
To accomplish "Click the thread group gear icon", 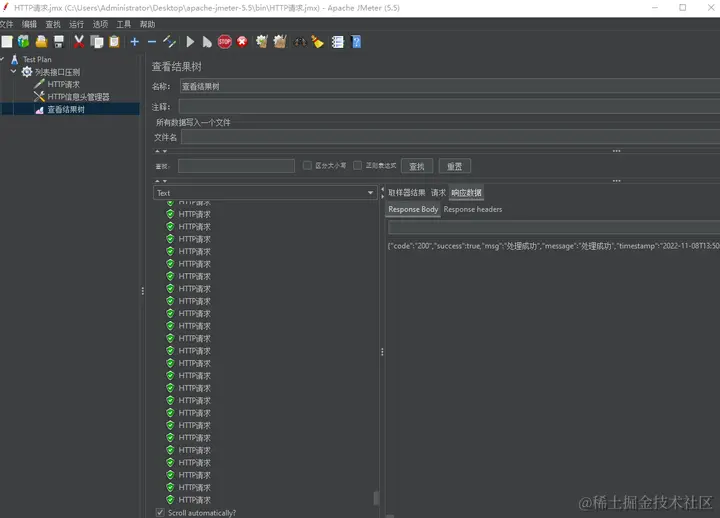I will click(x=27, y=72).
